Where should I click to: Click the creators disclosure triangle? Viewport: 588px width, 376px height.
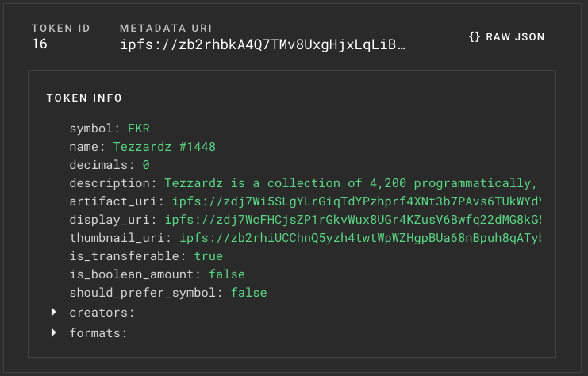pyautogui.click(x=54, y=313)
